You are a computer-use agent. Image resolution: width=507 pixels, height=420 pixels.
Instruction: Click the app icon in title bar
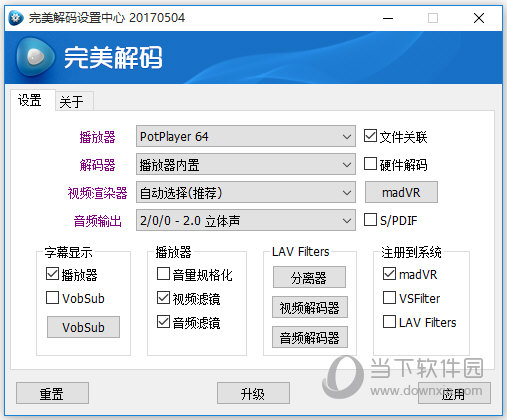point(16,18)
